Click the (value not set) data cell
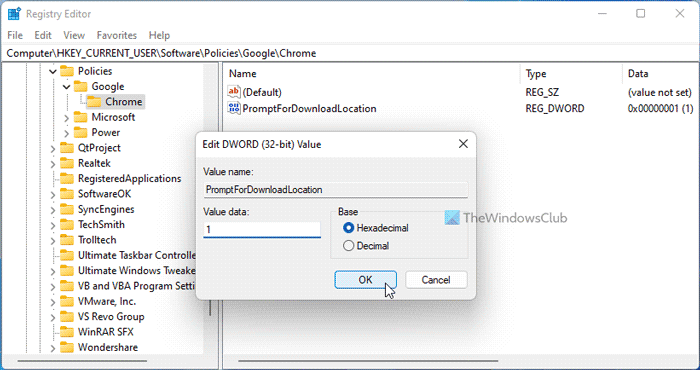 659,92
